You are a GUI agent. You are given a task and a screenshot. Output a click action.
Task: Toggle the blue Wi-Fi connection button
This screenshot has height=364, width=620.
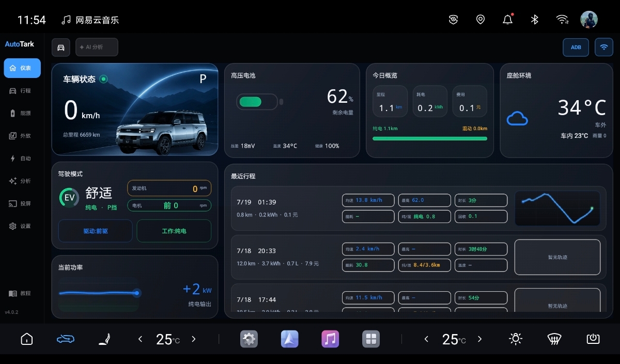point(603,47)
